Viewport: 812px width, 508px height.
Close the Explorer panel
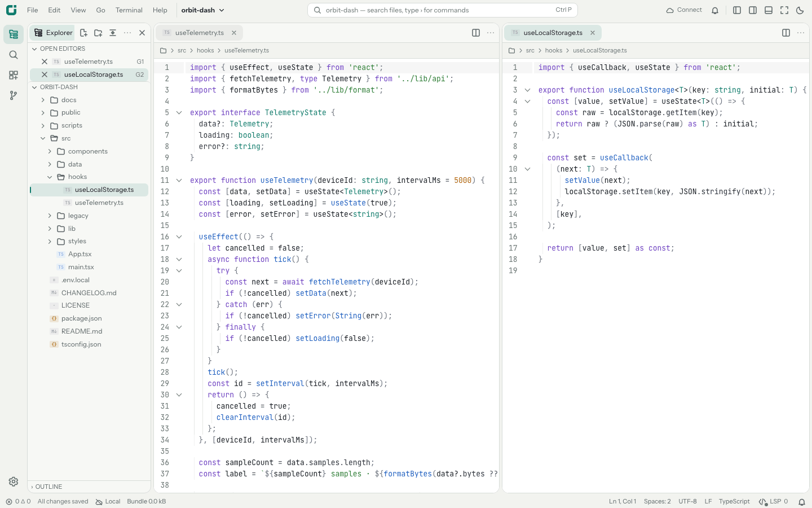tap(142, 33)
